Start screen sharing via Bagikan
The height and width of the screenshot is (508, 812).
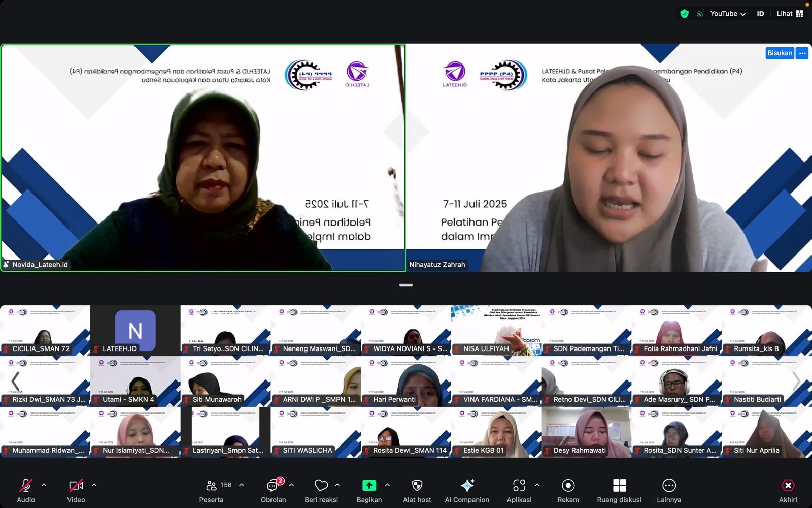(369, 486)
